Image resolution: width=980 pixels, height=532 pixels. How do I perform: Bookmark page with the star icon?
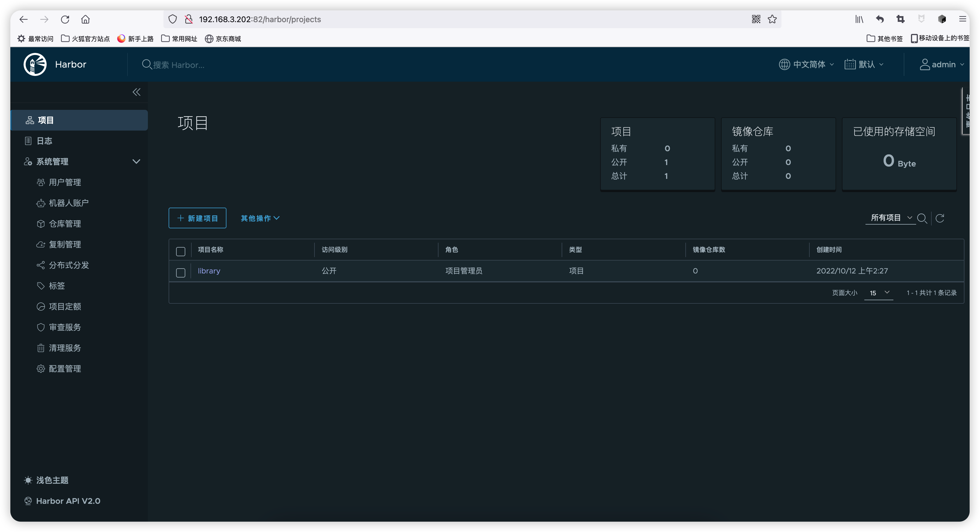click(772, 19)
